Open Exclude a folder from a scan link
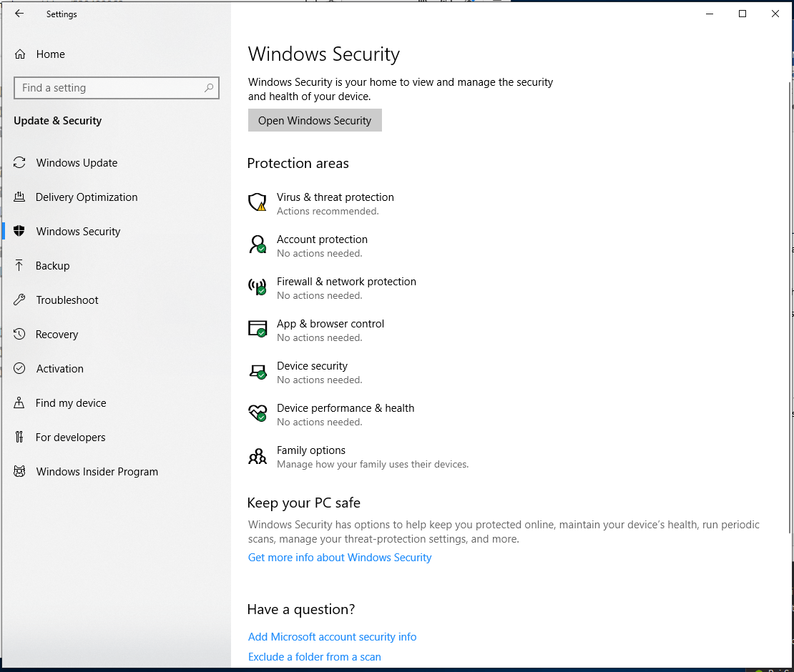This screenshot has width=794, height=672. (315, 657)
